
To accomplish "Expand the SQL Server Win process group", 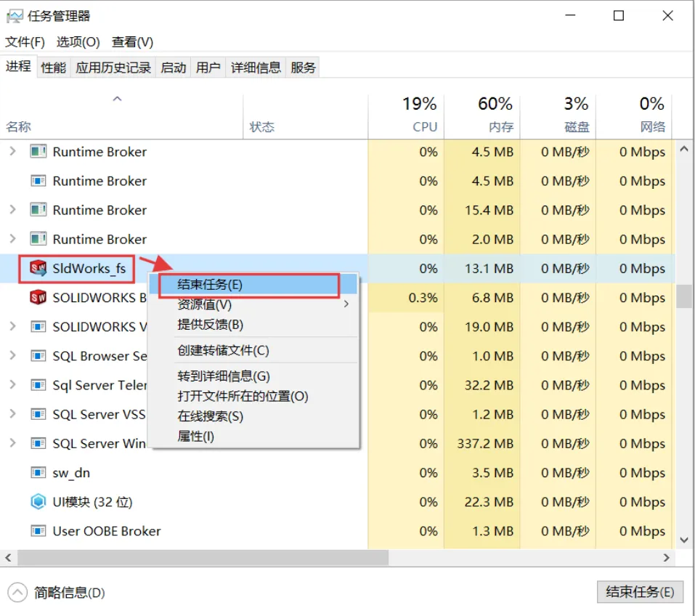I will (x=13, y=444).
